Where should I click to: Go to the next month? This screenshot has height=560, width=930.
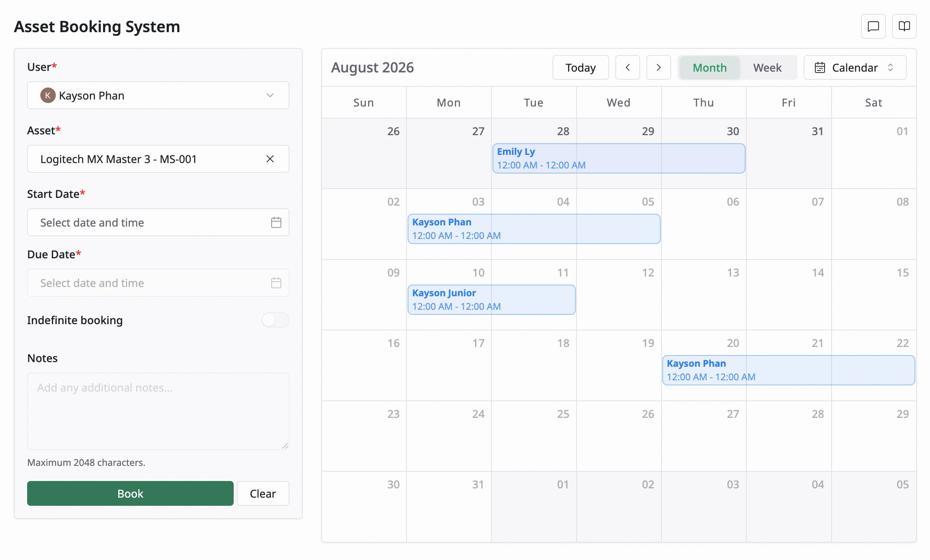coord(658,67)
